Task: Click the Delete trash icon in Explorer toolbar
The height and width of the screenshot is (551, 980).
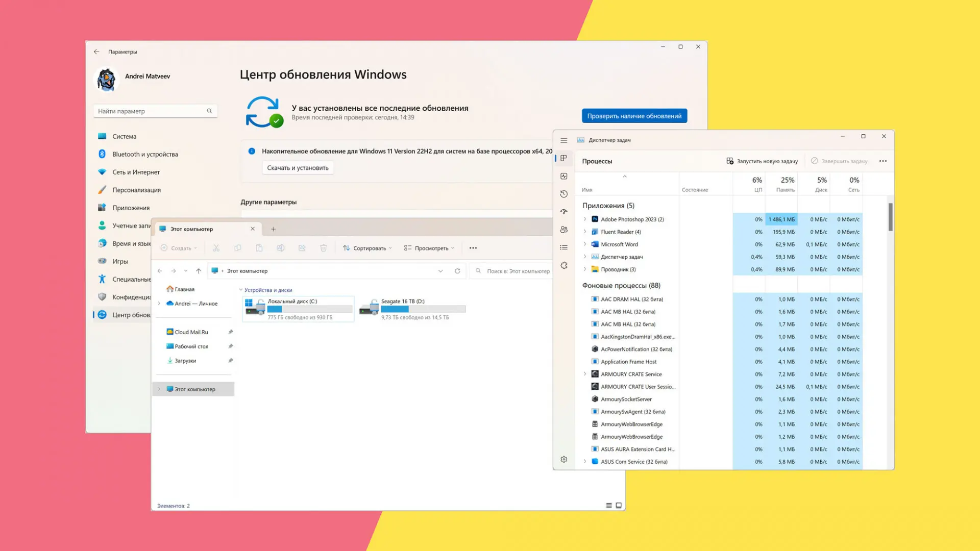Action: (323, 248)
